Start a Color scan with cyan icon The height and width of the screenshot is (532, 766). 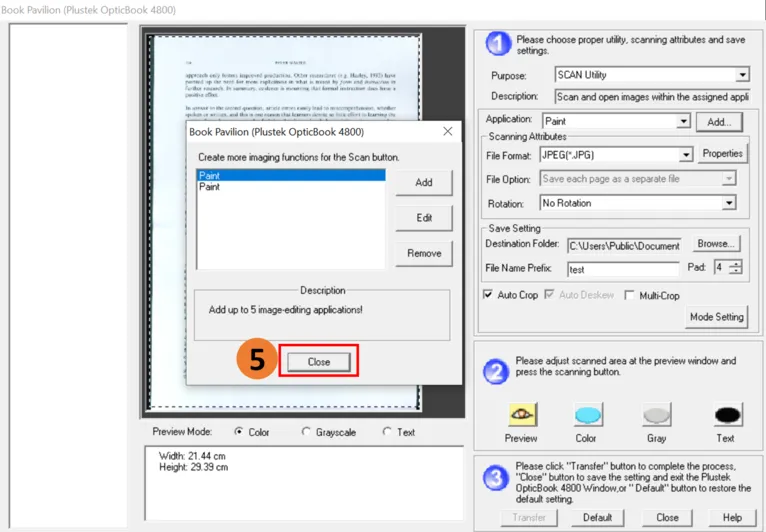point(588,415)
